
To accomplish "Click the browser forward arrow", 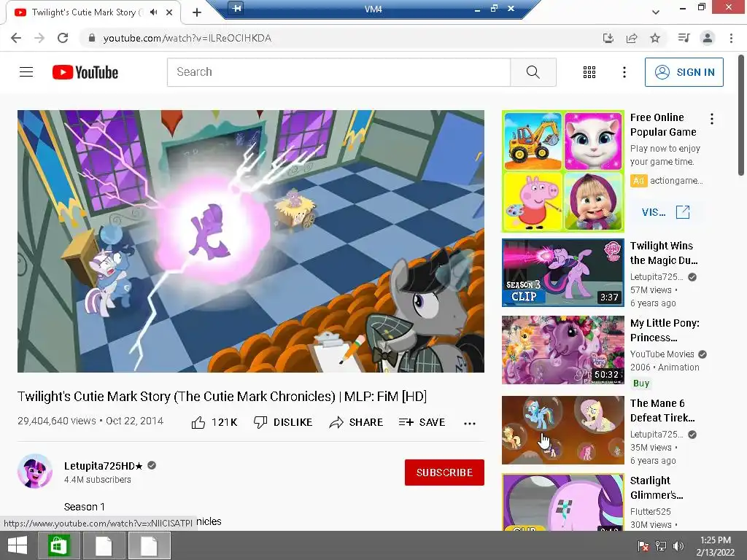I will click(x=39, y=38).
